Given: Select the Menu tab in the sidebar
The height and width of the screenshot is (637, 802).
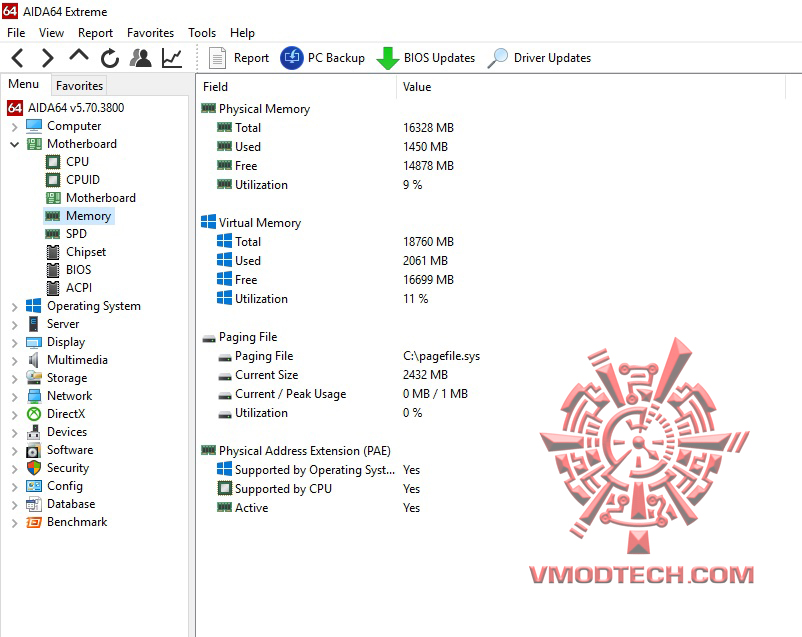Looking at the screenshot, I should (x=24, y=84).
